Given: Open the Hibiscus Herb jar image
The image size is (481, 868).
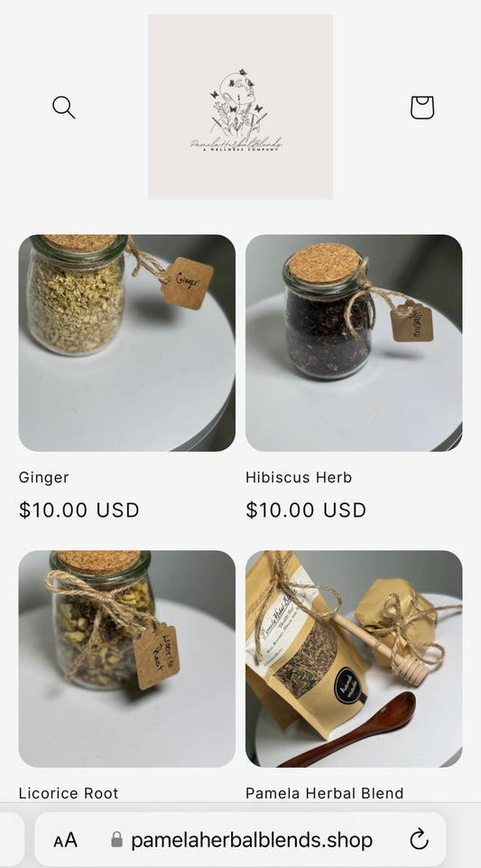Looking at the screenshot, I should tap(354, 343).
